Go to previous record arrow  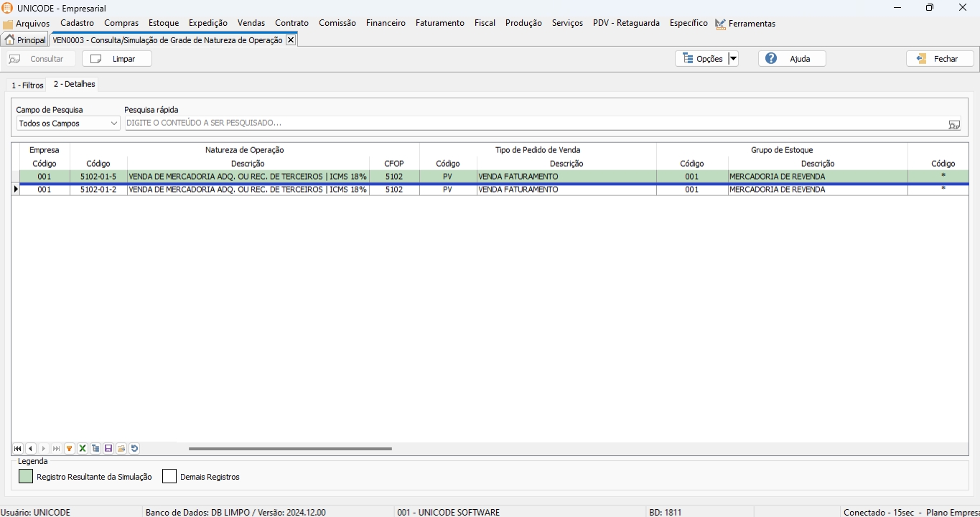coord(31,449)
